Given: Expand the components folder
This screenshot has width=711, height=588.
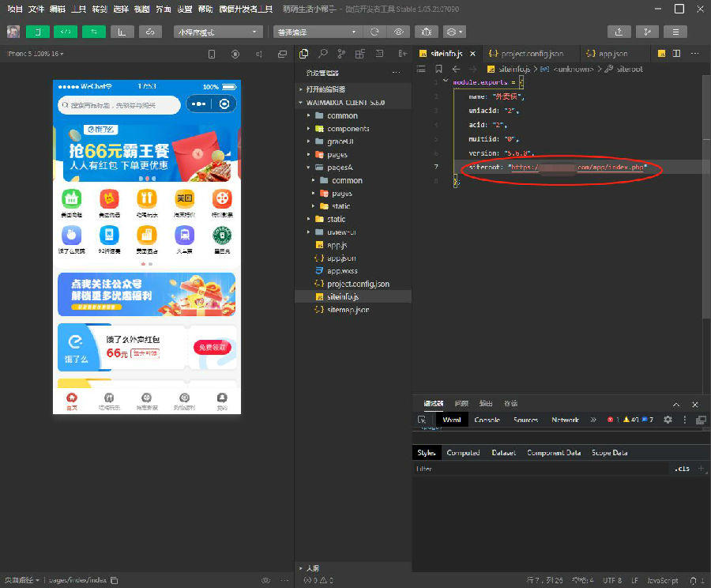Looking at the screenshot, I should pos(348,128).
